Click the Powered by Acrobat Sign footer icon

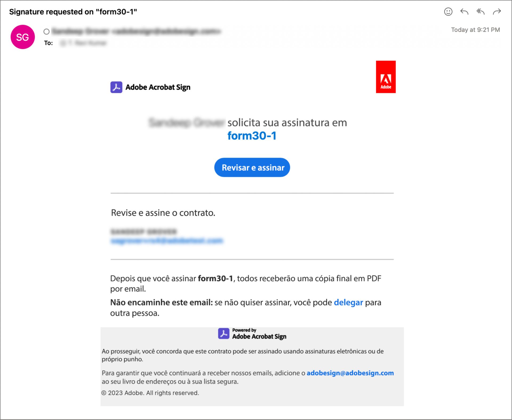coord(224,334)
